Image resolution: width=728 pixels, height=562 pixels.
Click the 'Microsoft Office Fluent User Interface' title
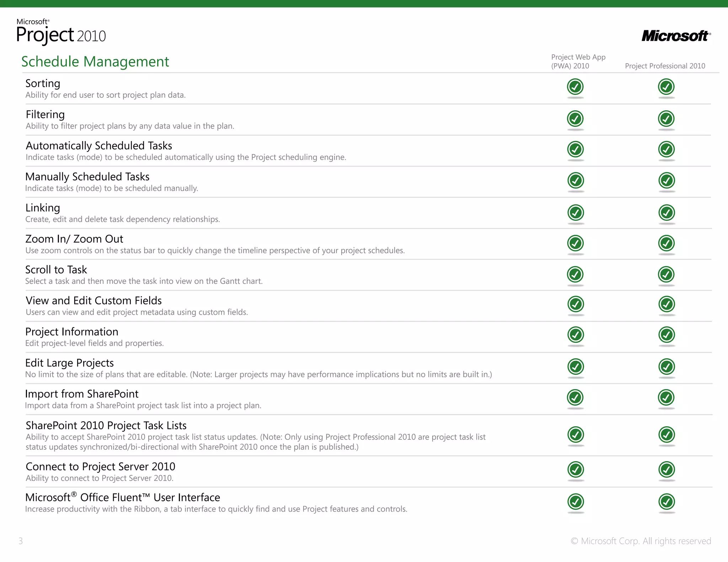point(123,497)
